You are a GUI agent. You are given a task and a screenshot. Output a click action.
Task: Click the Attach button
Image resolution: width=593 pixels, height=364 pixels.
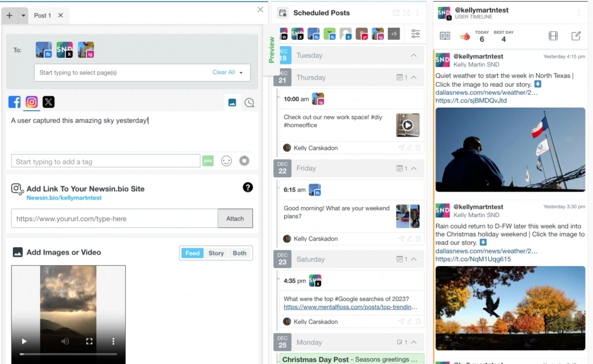coord(235,219)
